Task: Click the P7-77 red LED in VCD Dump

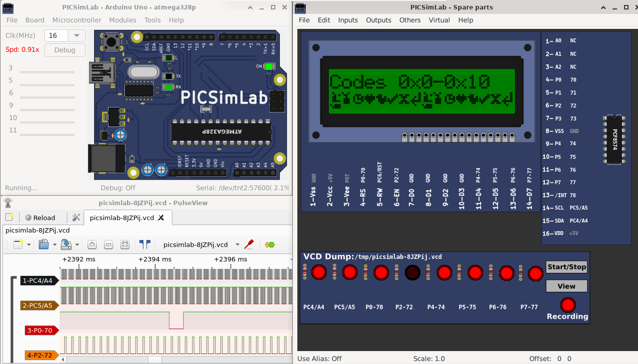Action: tap(535, 273)
